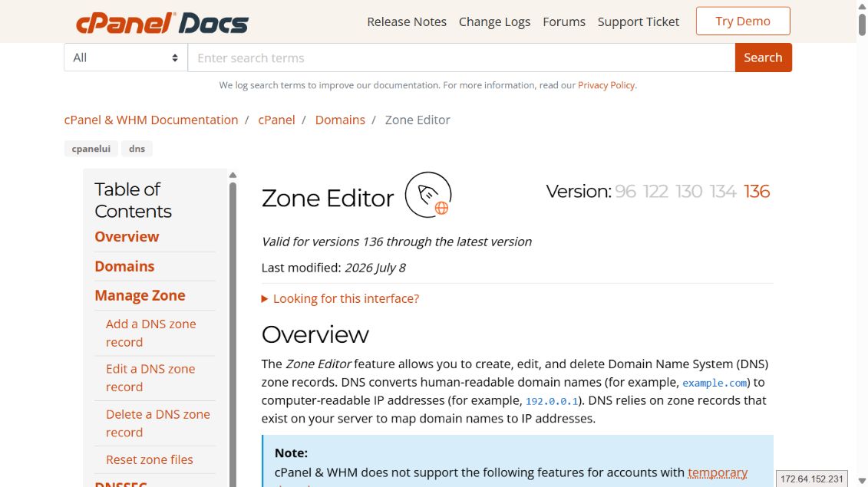This screenshot has width=868, height=487.
Task: Open Support Ticket in top navigation
Action: pyautogui.click(x=639, y=21)
